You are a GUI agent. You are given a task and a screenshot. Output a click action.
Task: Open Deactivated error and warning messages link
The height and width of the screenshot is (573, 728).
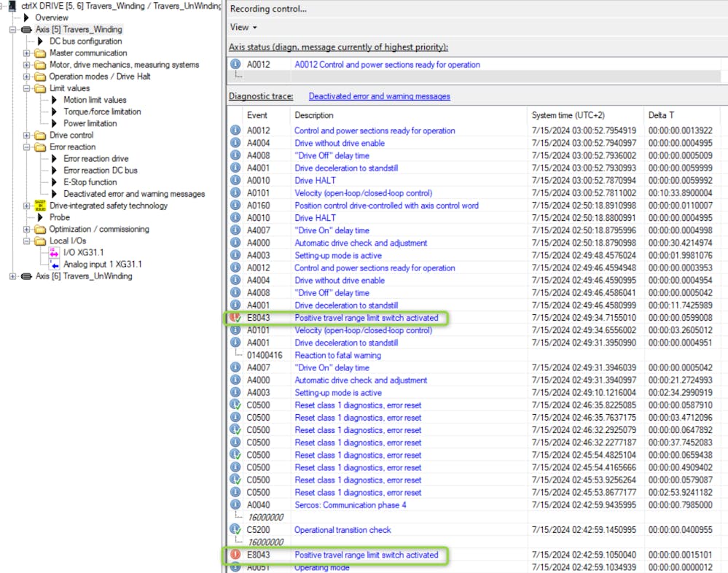pyautogui.click(x=379, y=96)
